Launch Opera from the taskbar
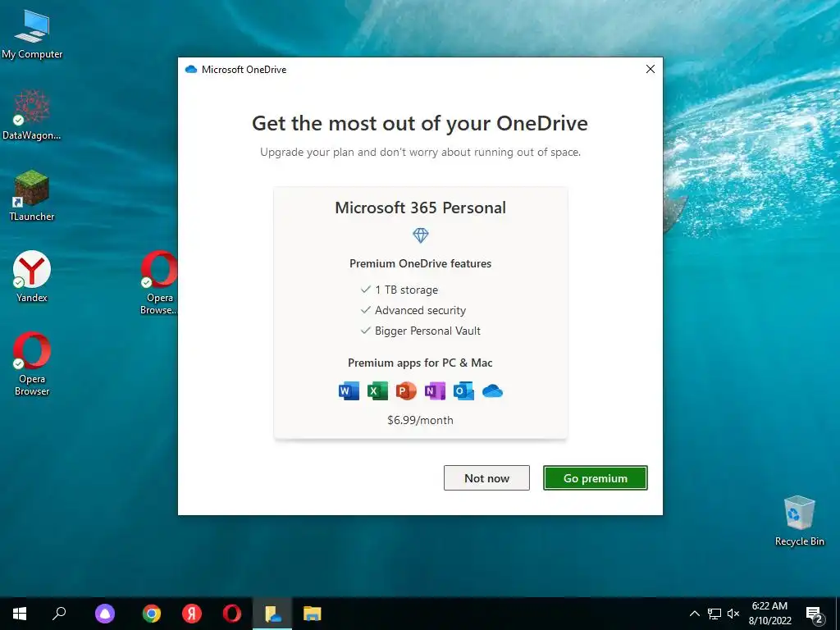This screenshot has height=630, width=840. click(x=232, y=614)
